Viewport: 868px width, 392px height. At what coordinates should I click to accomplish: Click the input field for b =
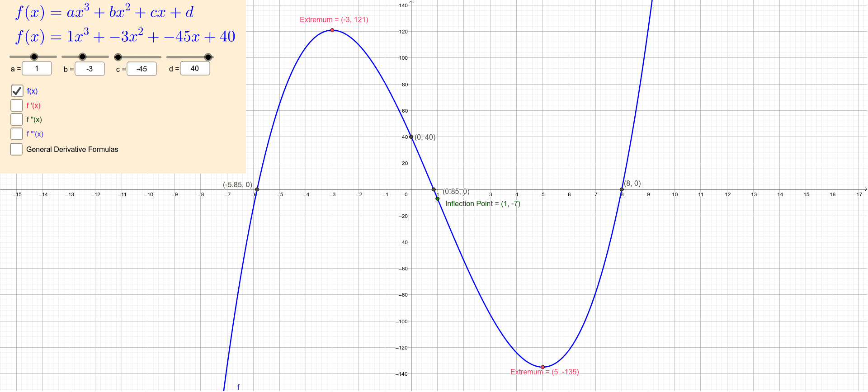[x=90, y=69]
